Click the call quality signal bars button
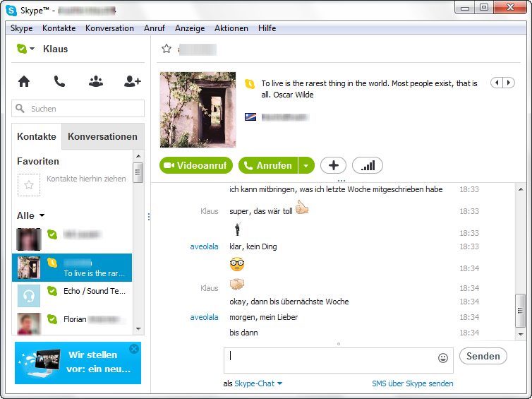This screenshot has width=532, height=399. click(x=368, y=165)
